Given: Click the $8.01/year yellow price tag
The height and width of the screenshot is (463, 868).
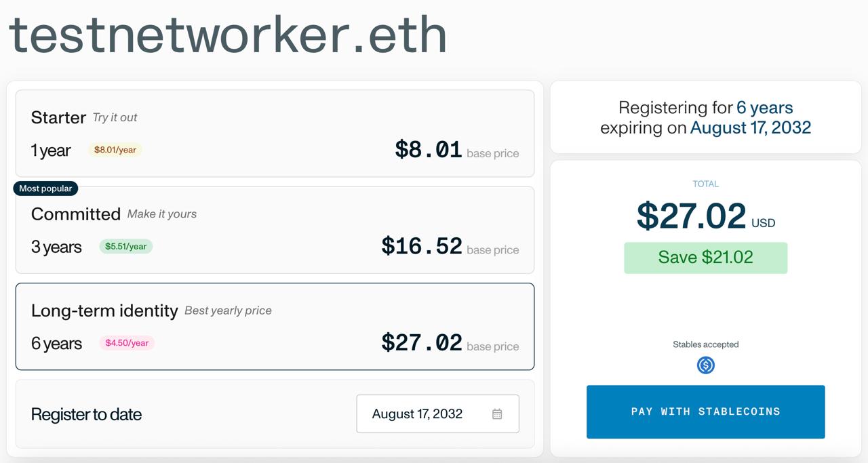Looking at the screenshot, I should pos(115,150).
